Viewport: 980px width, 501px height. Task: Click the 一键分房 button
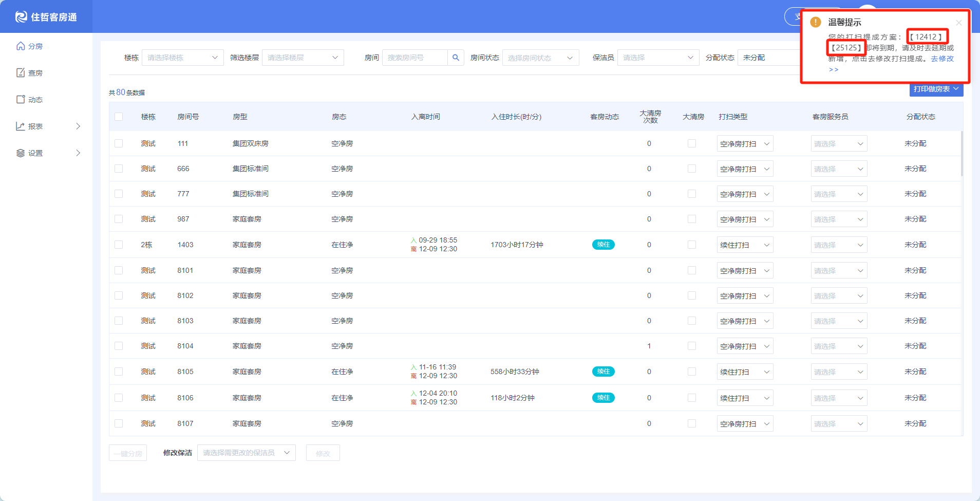(128, 453)
